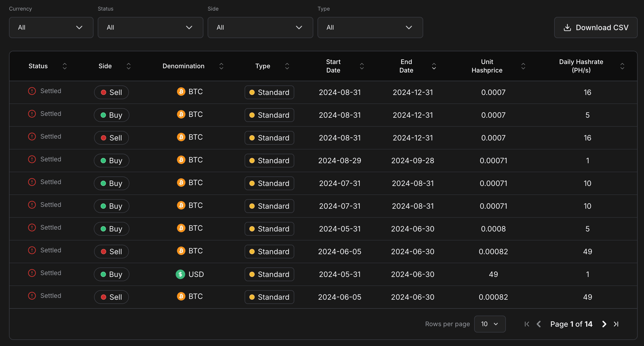Viewport: 644px width, 346px height.
Task: Open the Status filter dropdown
Action: (150, 27)
